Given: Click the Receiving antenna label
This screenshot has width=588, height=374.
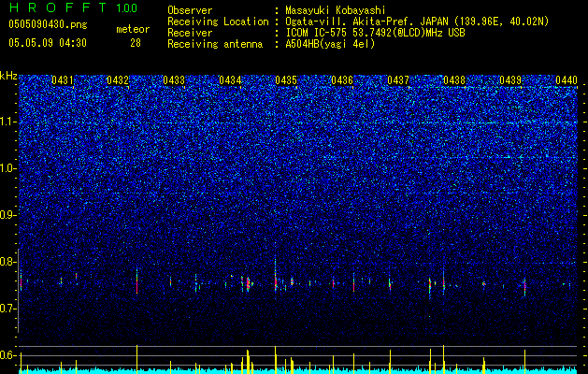Looking at the screenshot, I should click(x=215, y=44).
